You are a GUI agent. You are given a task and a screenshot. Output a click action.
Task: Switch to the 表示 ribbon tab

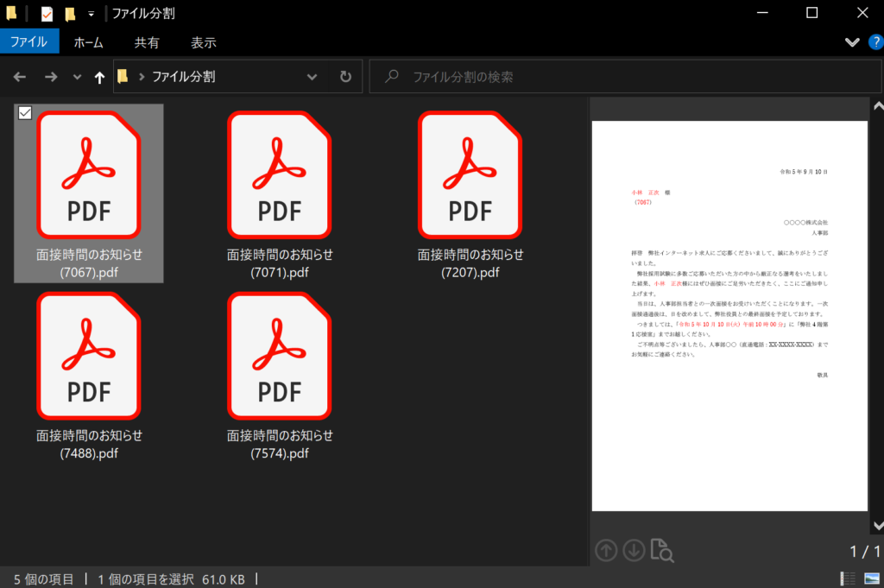(204, 41)
